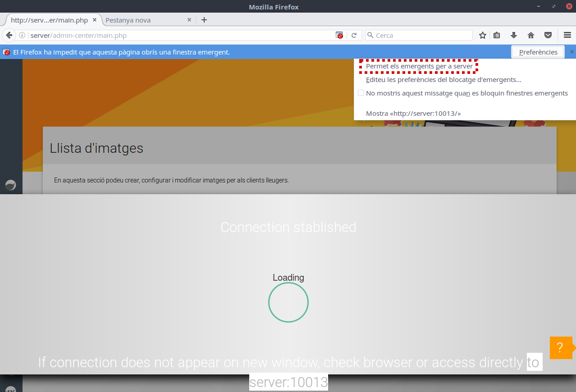
Task: Dismiss the pop-up blocked notification bar
Action: point(571,52)
